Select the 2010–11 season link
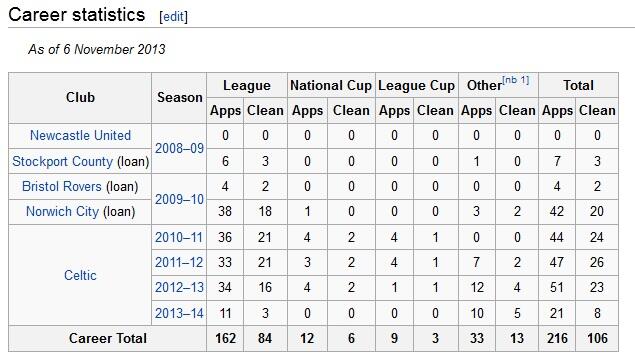Image resolution: width=635 pixels, height=363 pixels. pyautogui.click(x=179, y=237)
